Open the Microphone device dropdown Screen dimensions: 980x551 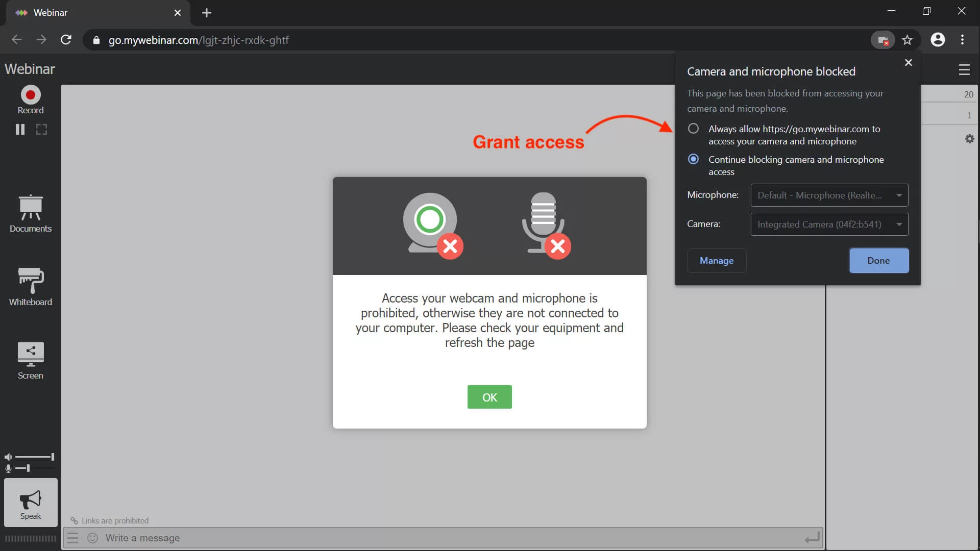[829, 195]
